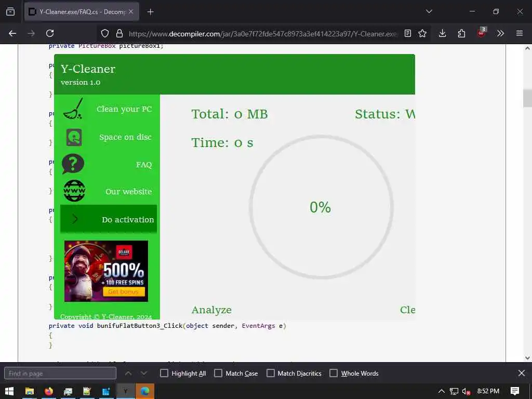Click the address bar URL field
This screenshot has width=532, height=399.
point(263,34)
